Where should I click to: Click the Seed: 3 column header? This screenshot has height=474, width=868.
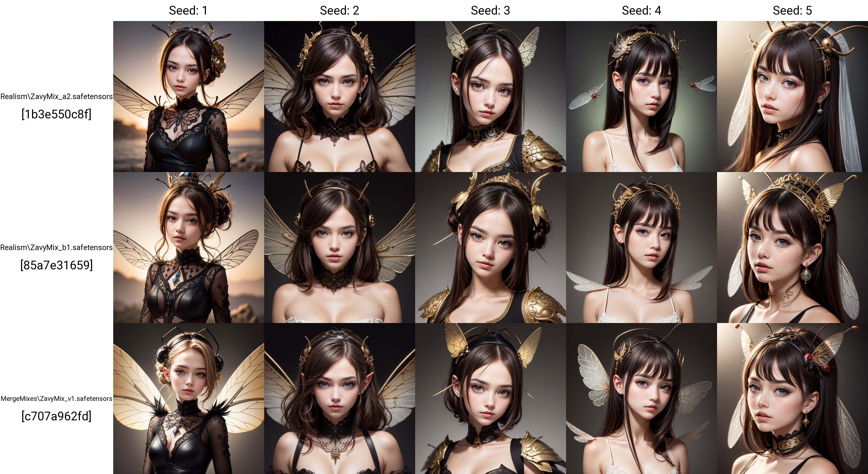pos(490,10)
